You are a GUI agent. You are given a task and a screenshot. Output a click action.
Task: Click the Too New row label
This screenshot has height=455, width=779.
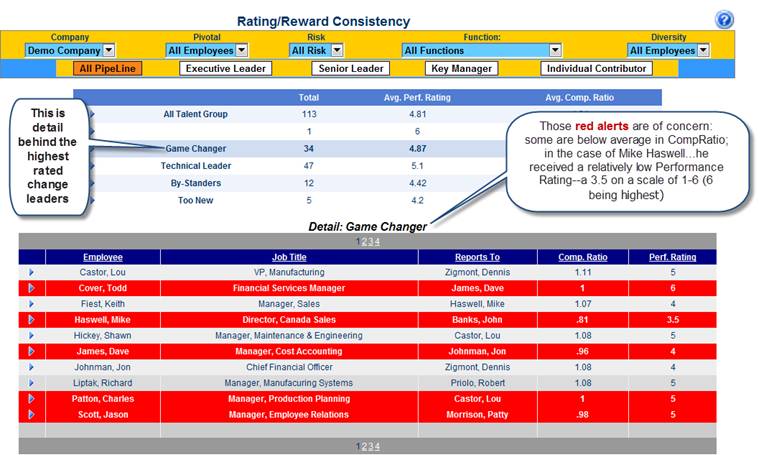[196, 201]
